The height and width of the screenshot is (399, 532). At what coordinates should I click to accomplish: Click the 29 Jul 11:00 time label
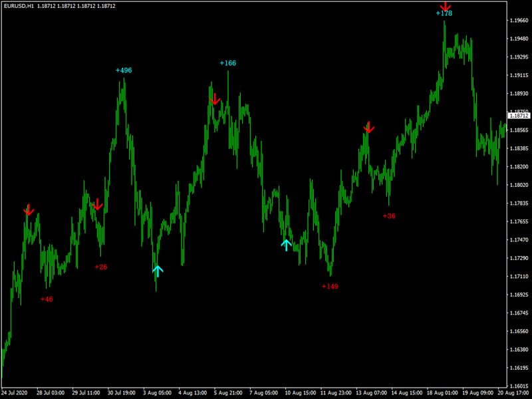coord(86,393)
